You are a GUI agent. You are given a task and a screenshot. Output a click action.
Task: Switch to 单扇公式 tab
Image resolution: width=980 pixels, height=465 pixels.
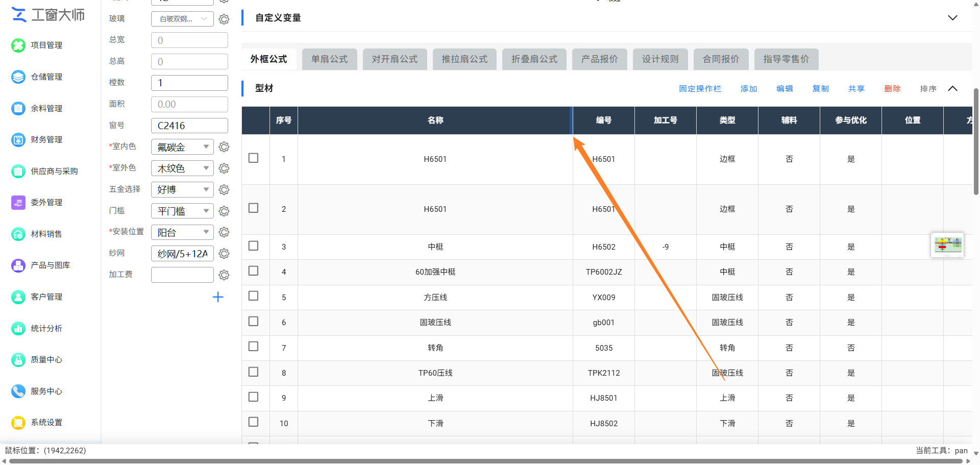coord(330,59)
